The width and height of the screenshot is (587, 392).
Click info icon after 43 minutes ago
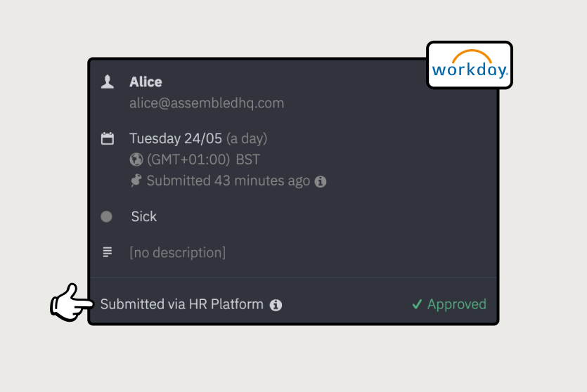[x=321, y=181]
